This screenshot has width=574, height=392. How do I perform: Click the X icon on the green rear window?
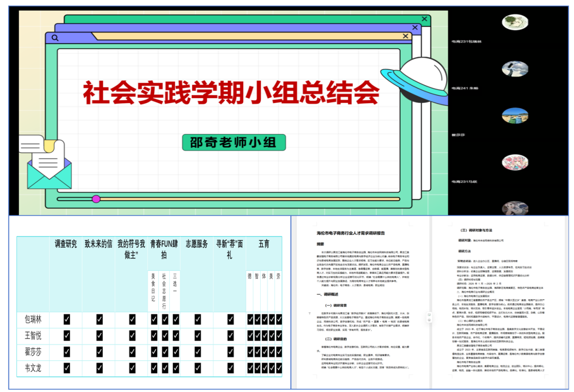tap(425, 19)
